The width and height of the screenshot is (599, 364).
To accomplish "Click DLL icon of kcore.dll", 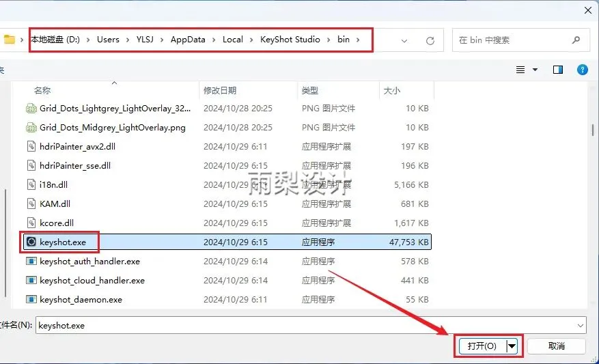I will click(x=31, y=223).
